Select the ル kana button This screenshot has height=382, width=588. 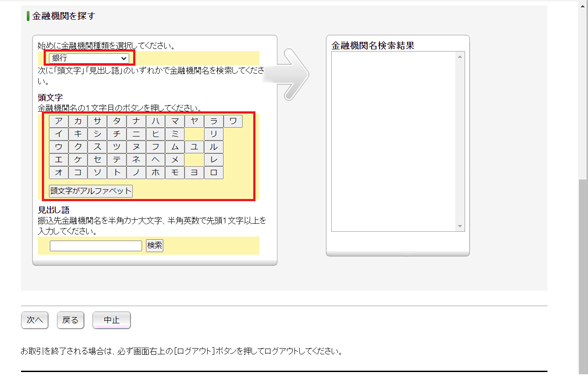214,147
